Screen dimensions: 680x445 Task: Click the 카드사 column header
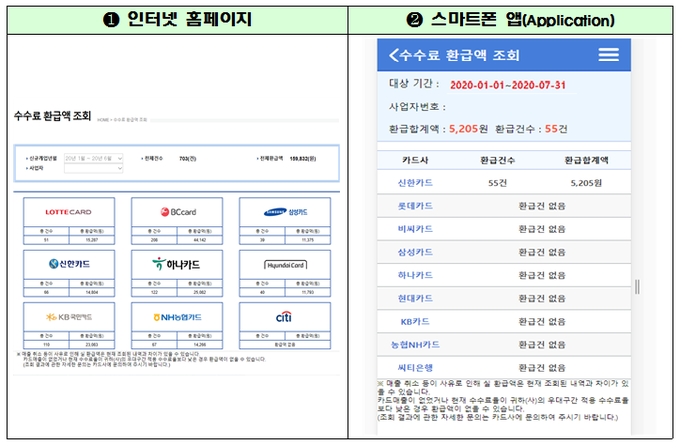(415, 160)
